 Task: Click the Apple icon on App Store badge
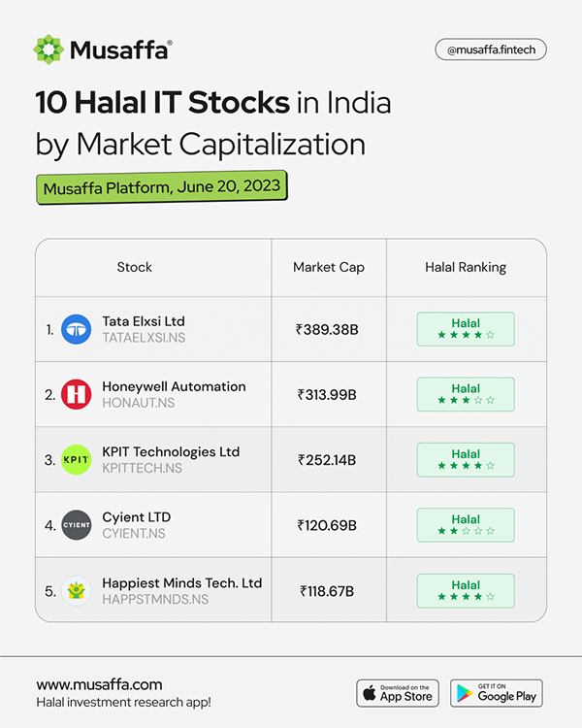click(369, 693)
